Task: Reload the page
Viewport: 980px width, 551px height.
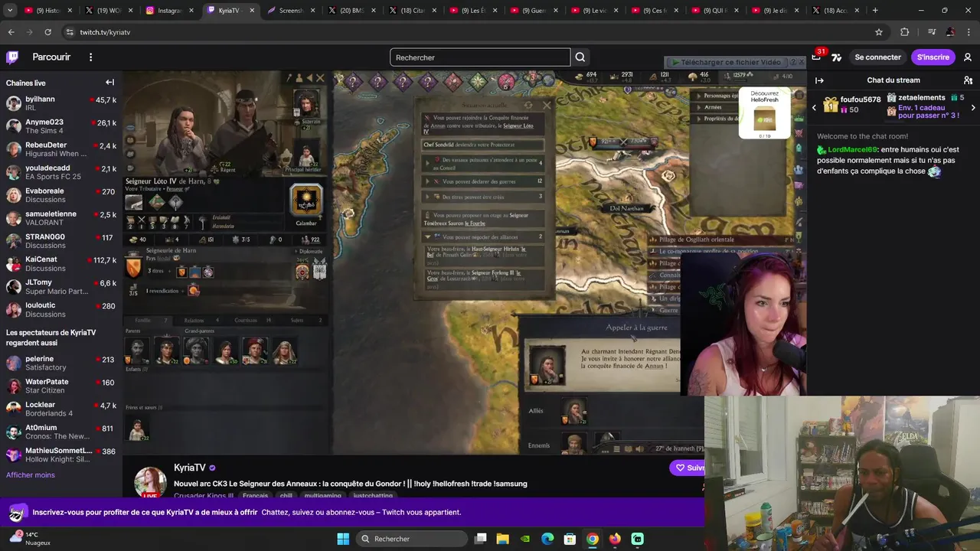Action: coord(47,32)
